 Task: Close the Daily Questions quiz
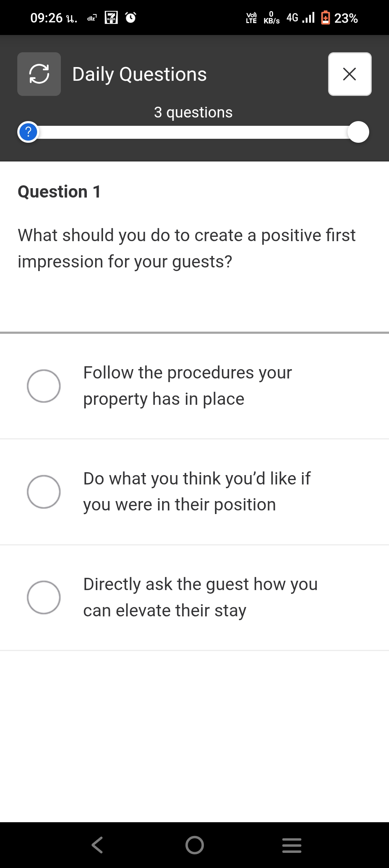tap(349, 74)
